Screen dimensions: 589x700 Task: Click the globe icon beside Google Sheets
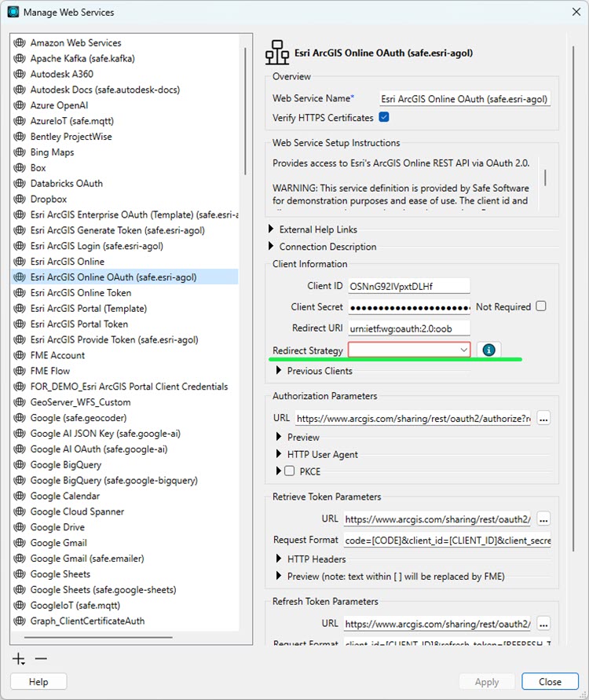coord(19,574)
